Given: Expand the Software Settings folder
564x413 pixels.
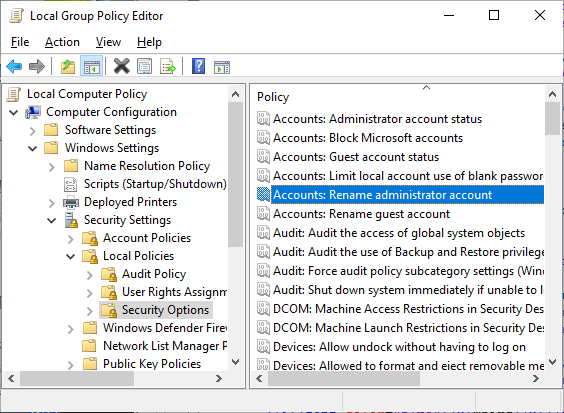Looking at the screenshot, I should (x=32, y=131).
